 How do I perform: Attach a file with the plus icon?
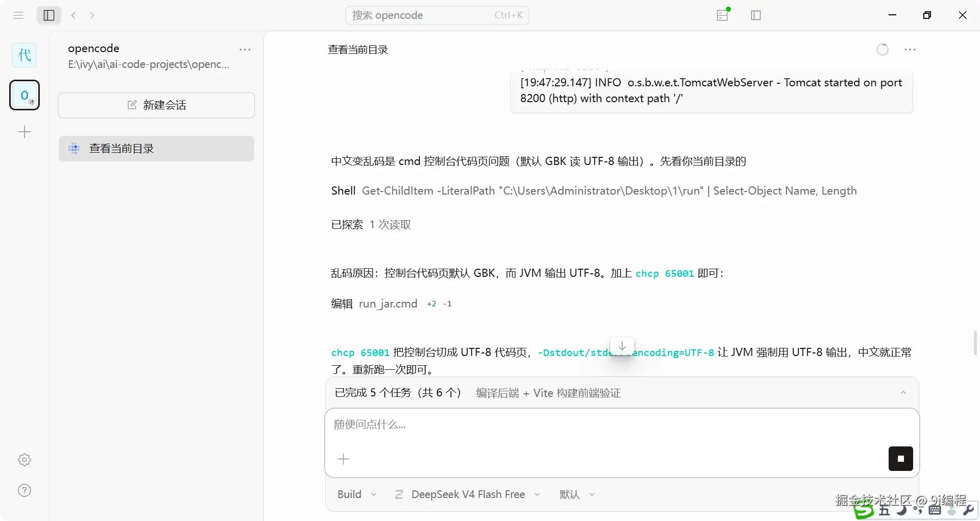coord(344,459)
